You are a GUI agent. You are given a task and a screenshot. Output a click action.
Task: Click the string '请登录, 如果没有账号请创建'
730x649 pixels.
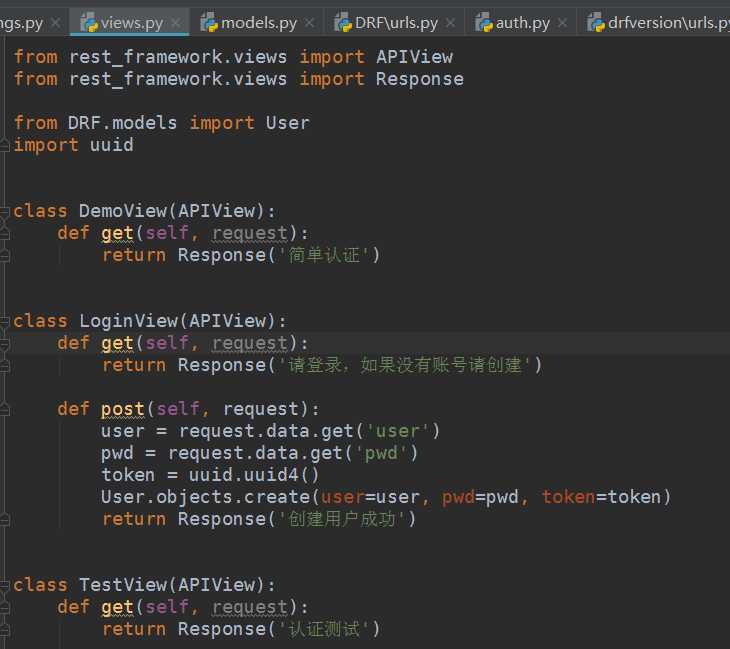click(405, 365)
